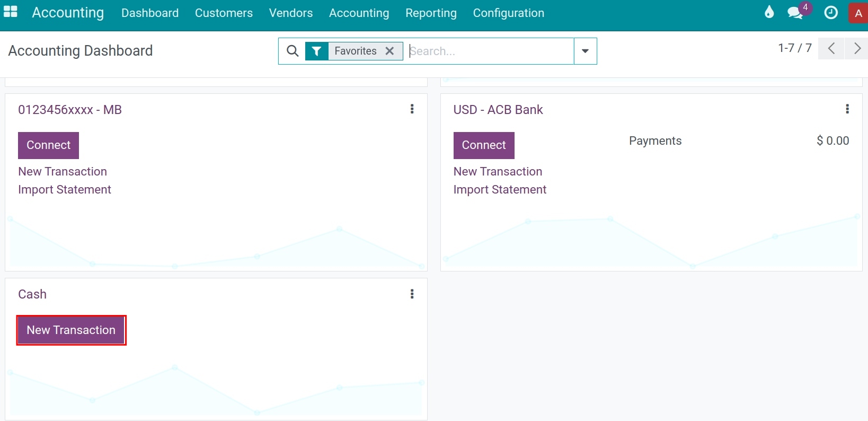Focus the Search input field
The height and width of the screenshot is (421, 868).
(490, 51)
